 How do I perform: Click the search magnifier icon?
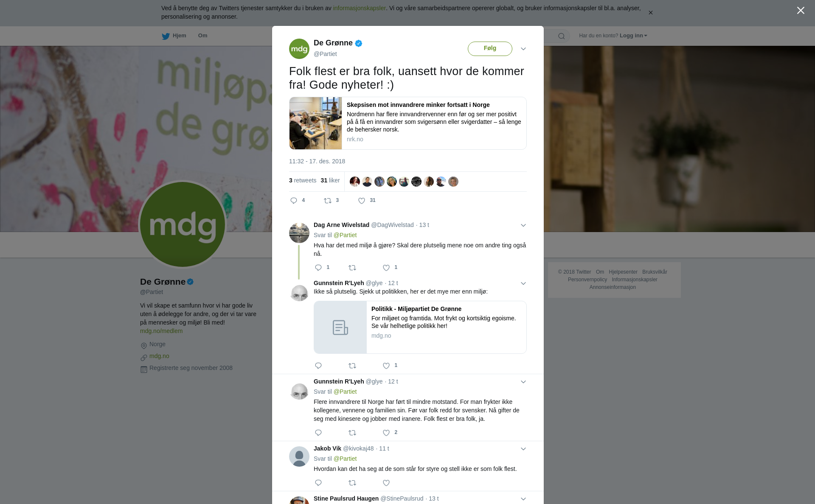tap(562, 36)
